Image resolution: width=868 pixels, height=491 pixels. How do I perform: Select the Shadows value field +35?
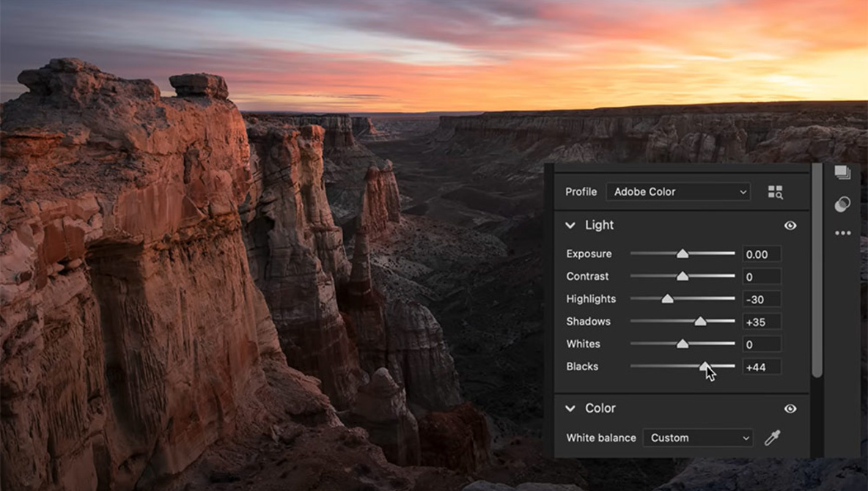[762, 322]
